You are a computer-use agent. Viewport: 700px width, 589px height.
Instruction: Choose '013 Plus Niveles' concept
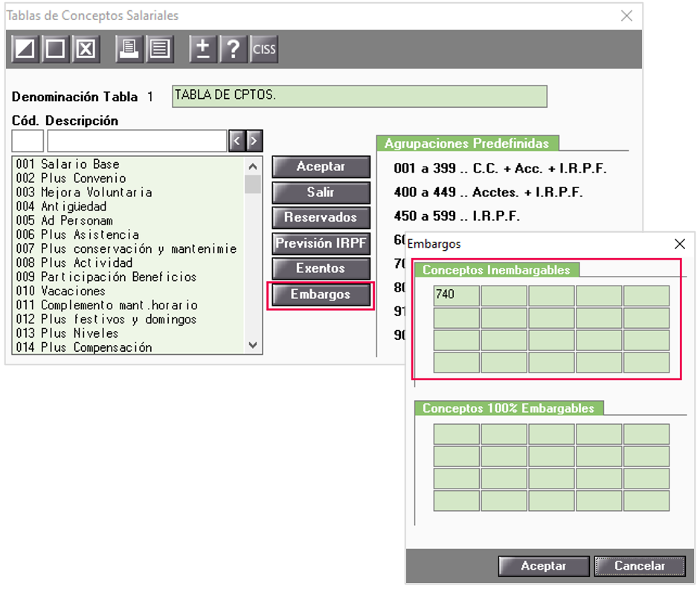click(128, 333)
